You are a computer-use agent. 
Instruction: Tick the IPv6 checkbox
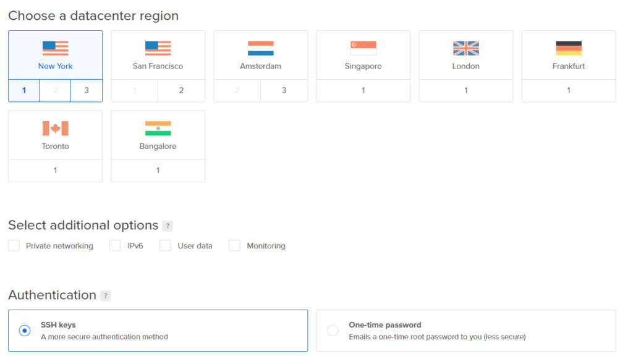coord(115,246)
